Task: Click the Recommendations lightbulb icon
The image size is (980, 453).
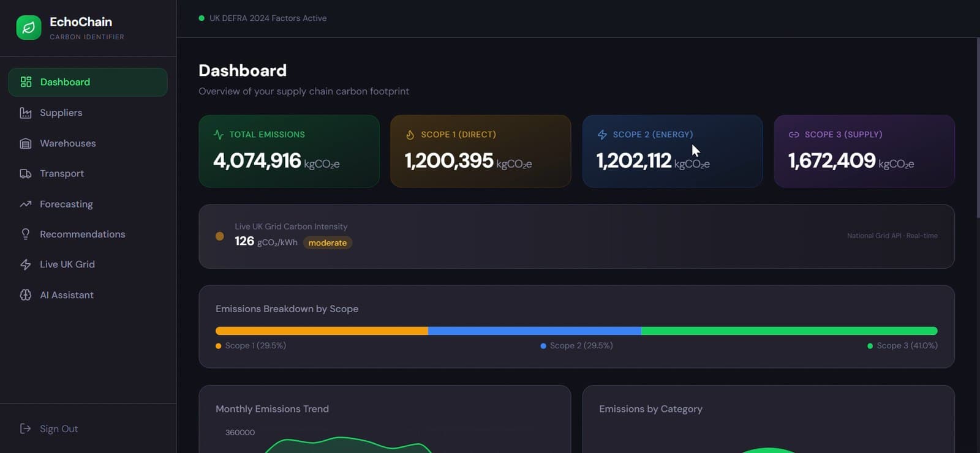Action: (26, 234)
